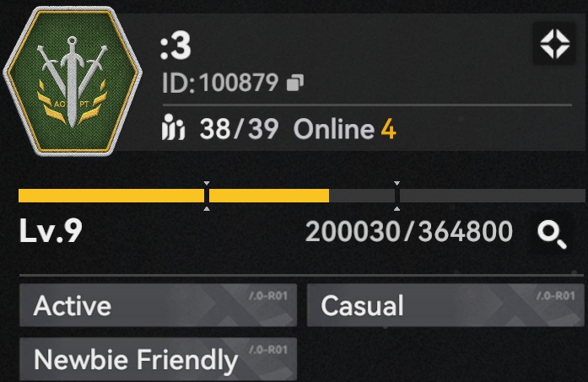Screen dimensions: 588x382
Task: Click the yellow number 4 online count
Action: pos(389,130)
